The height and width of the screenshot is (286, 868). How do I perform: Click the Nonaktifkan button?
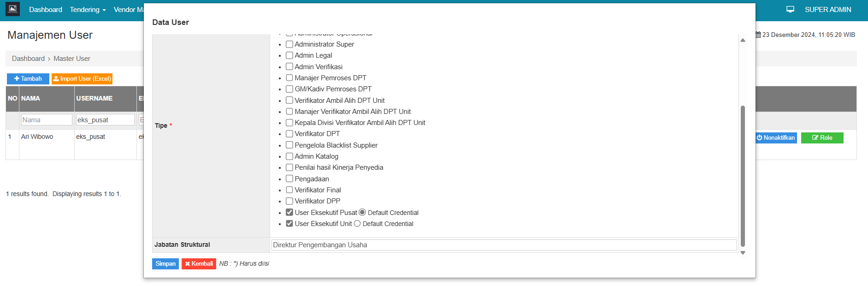pos(776,138)
